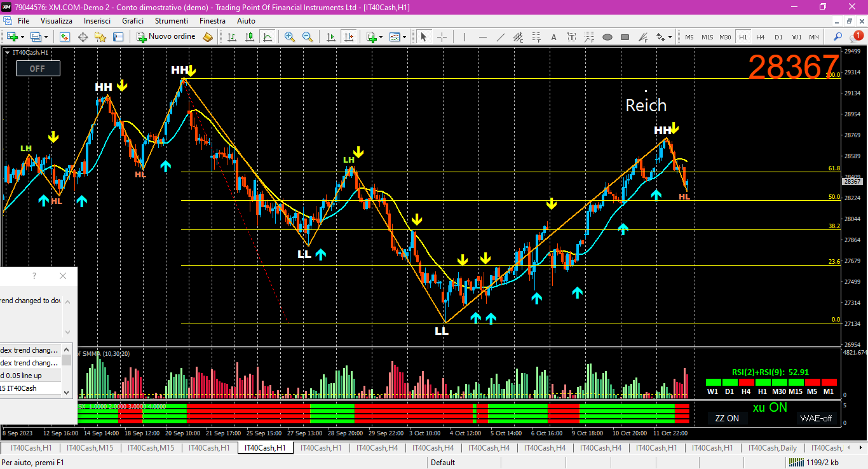Screen dimensions: 868x469
Task: Select the '0.05 line up' alert row
Action: 30,376
